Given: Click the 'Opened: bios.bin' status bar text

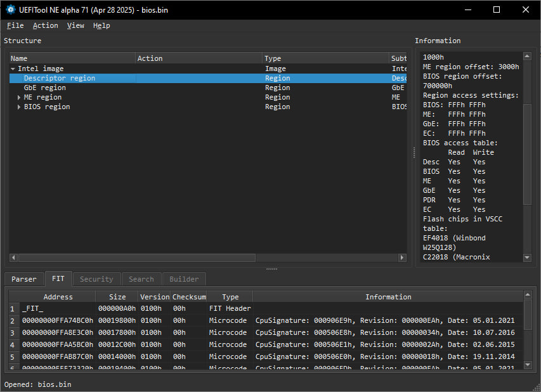Looking at the screenshot, I should pos(37,384).
